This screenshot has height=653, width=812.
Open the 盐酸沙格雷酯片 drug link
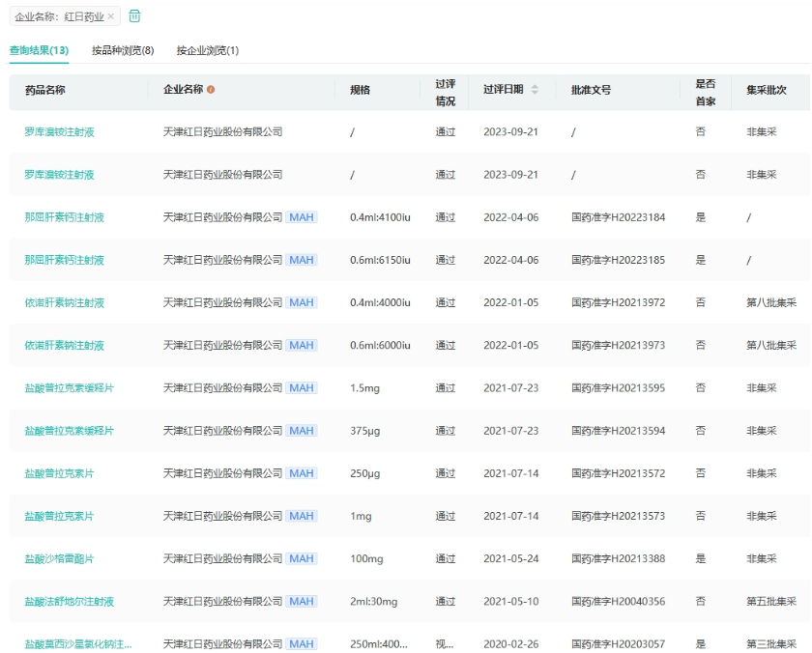click(59, 558)
